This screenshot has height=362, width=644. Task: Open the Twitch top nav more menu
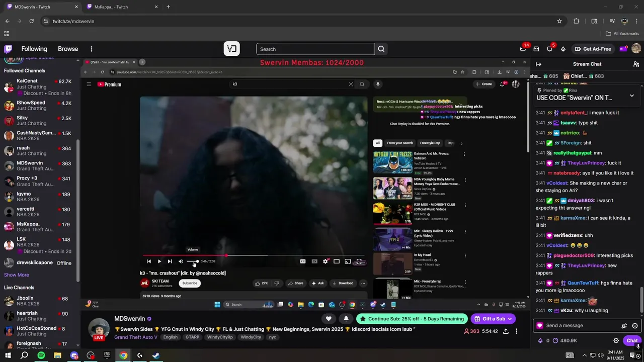pyautogui.click(x=92, y=49)
